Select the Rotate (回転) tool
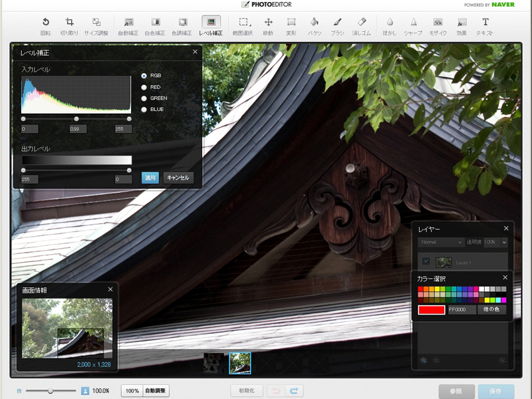Viewport: 532px width, 399px height. [45, 26]
